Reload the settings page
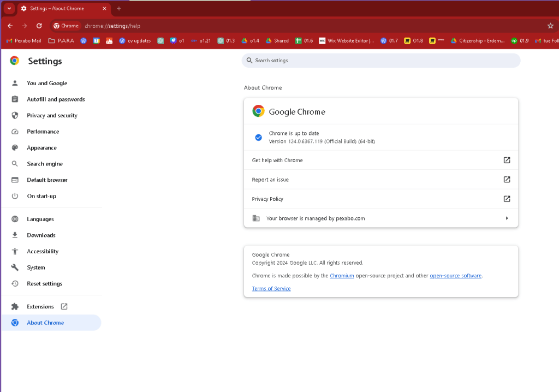Screen dimensions: 559x392 pyautogui.click(x=39, y=26)
